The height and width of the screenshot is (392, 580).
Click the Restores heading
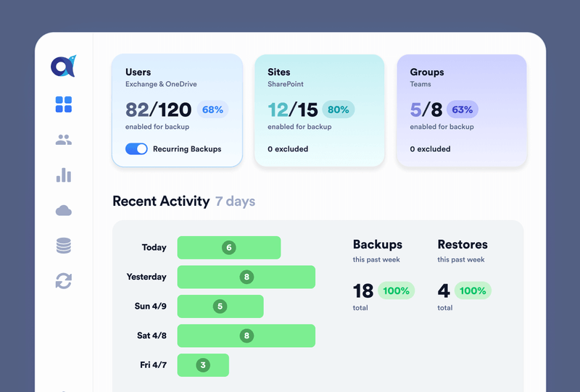coord(463,244)
